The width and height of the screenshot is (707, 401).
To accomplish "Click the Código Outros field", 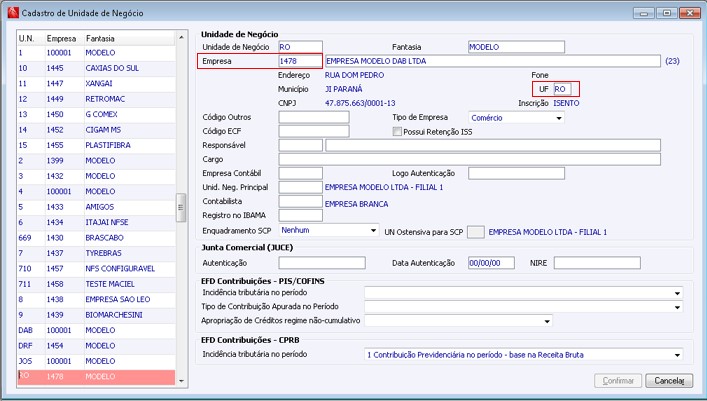I will pos(314,117).
